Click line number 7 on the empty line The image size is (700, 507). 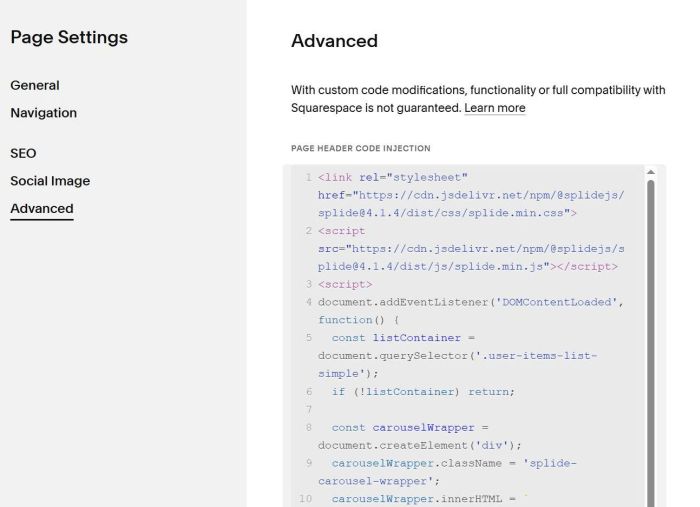(308, 410)
